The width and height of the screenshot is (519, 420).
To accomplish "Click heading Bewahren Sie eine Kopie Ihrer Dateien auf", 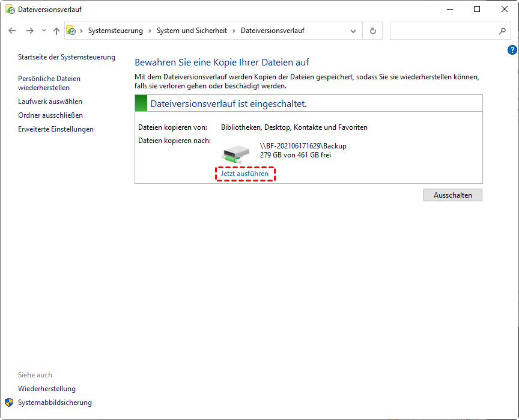I will click(222, 62).
